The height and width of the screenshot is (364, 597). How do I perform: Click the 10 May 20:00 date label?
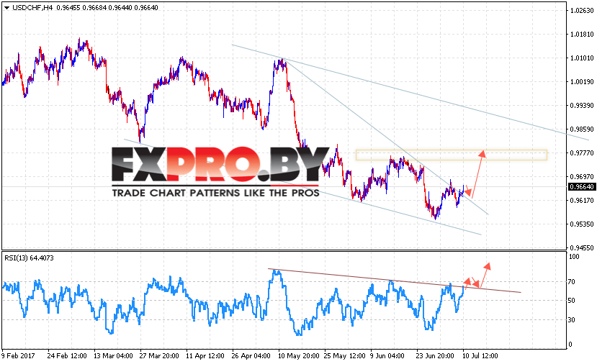(298, 356)
